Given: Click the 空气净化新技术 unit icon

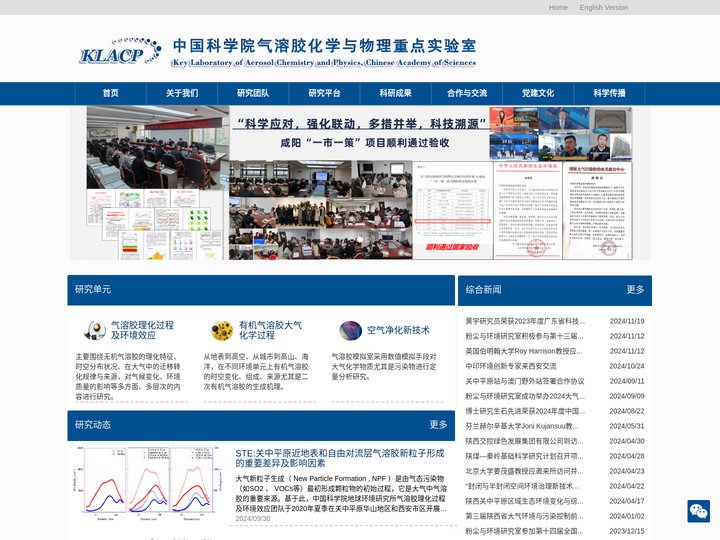Looking at the screenshot, I should click(350, 330).
